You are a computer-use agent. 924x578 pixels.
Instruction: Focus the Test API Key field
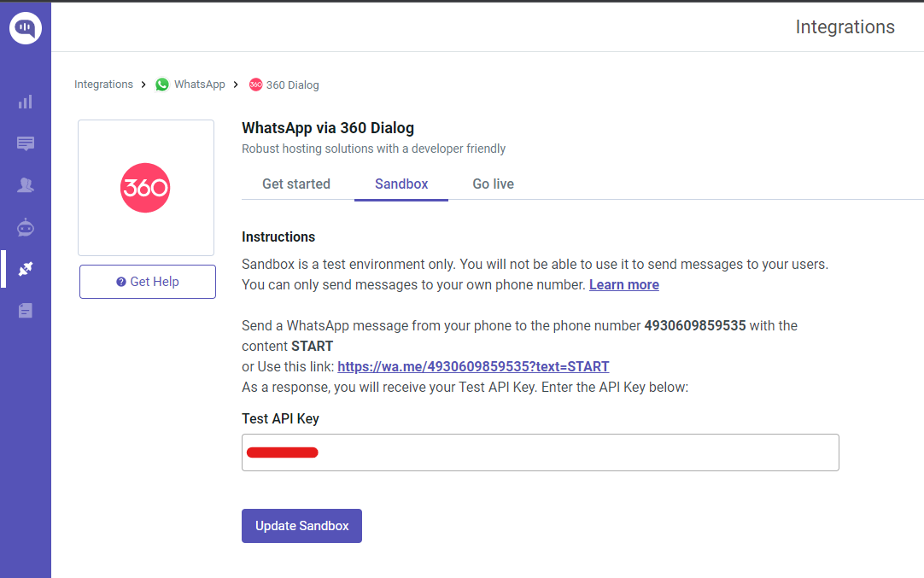tap(541, 452)
